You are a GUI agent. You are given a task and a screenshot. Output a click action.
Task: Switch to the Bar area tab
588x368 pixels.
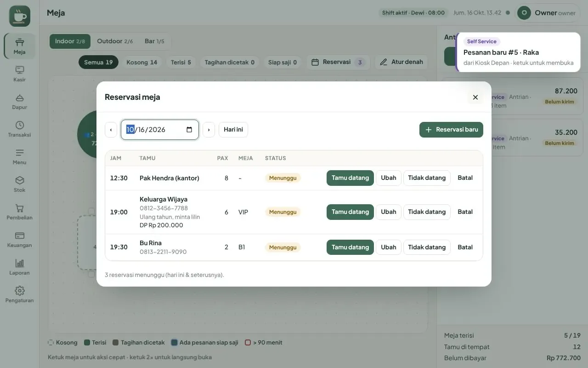154,41
